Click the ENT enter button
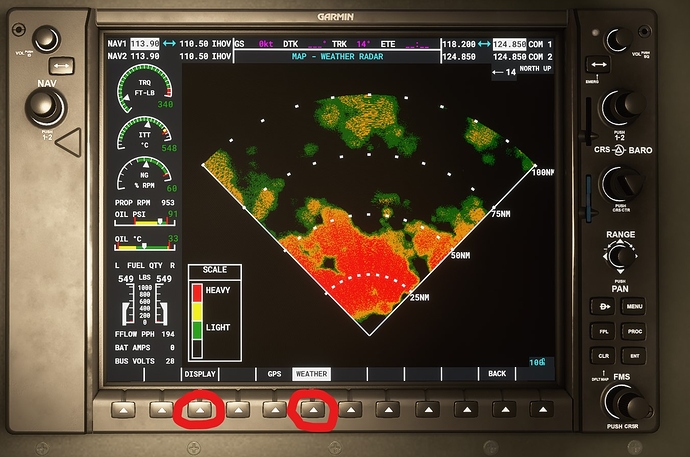Viewport: 690px width, 457px height. (x=635, y=356)
